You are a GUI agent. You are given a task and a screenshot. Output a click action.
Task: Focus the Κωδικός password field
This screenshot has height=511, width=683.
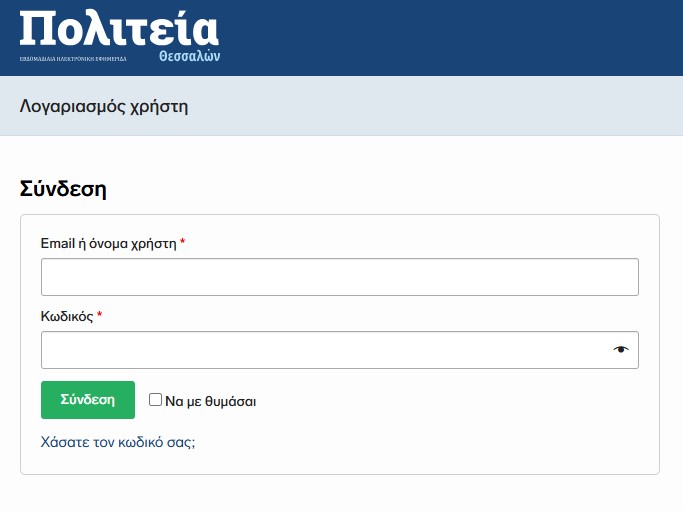point(320,350)
